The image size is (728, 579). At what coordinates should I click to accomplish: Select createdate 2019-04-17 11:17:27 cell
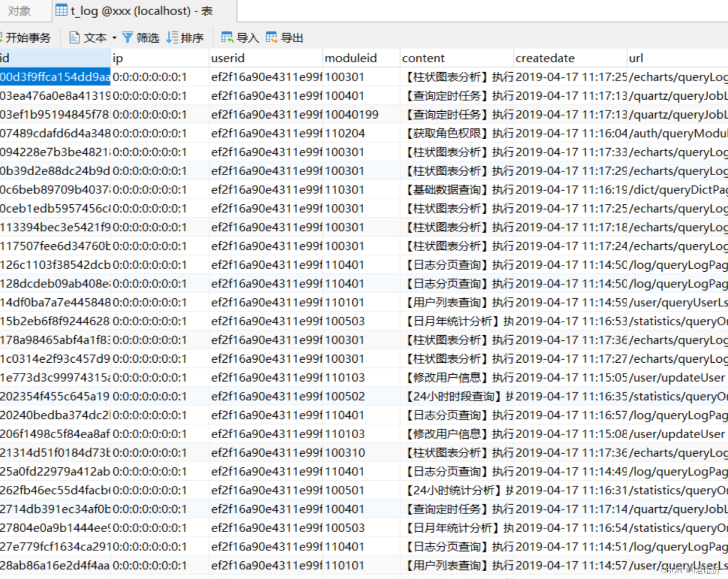point(571,359)
